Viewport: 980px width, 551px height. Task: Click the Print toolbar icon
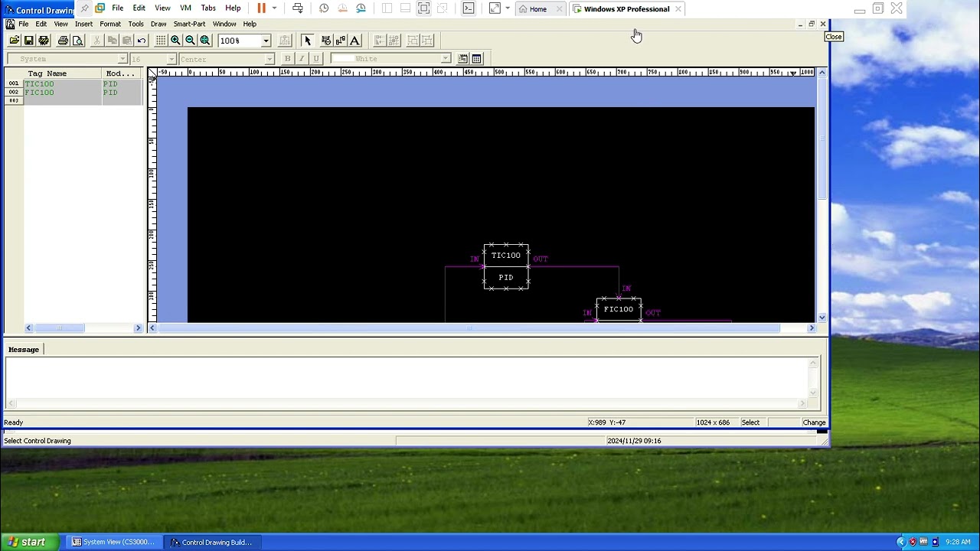(63, 41)
